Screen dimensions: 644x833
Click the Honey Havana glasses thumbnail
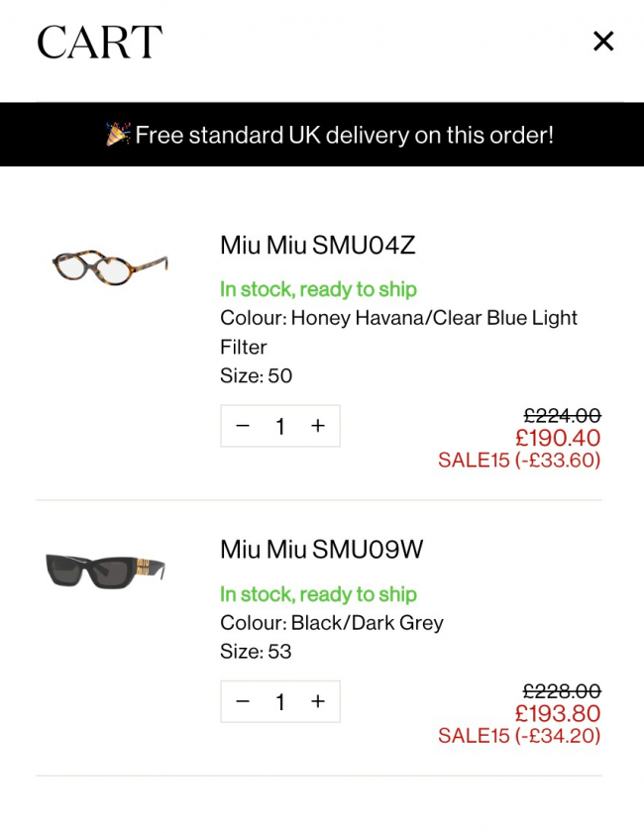(x=109, y=265)
